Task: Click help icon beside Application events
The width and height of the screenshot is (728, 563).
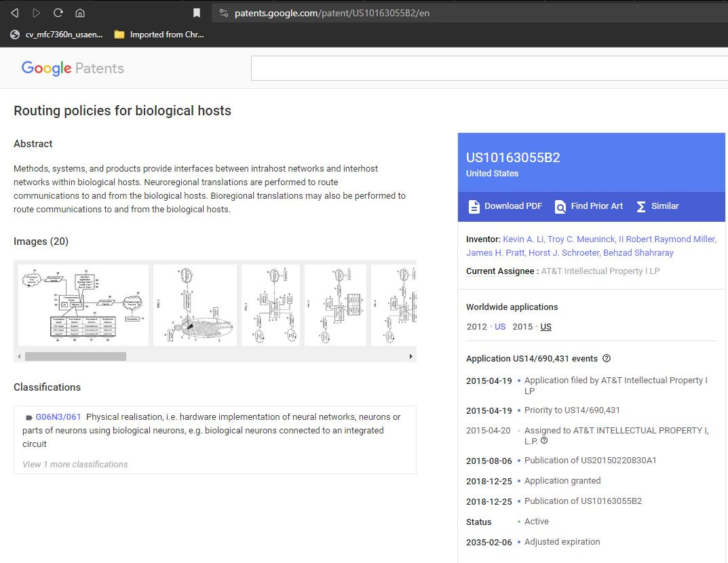Action: tap(607, 358)
